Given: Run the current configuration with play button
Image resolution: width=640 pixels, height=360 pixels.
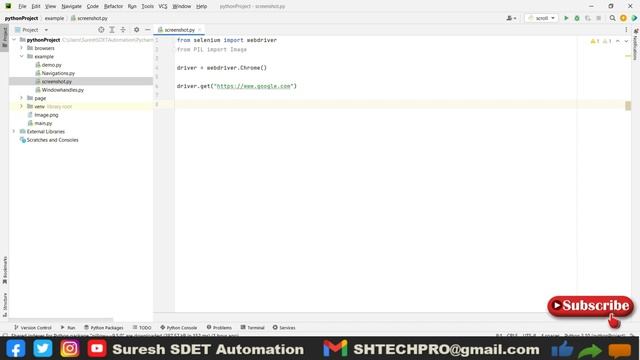Looking at the screenshot, I should click(x=566, y=18).
